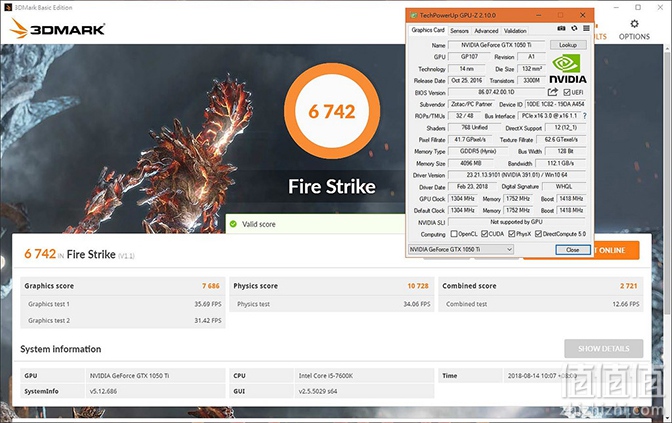Click the Combined test 12.66 FPS row
Image resolution: width=672 pixels, height=423 pixels.
click(540, 304)
